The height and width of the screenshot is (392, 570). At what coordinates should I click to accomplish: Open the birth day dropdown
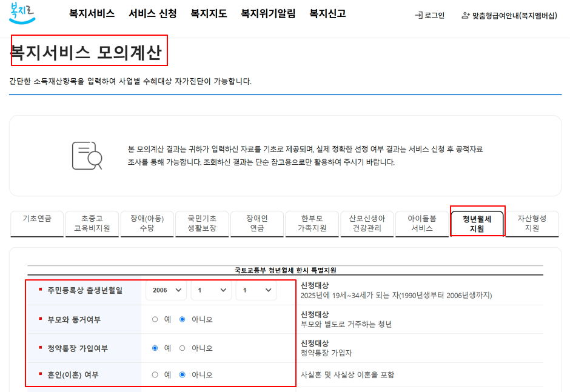(255, 290)
